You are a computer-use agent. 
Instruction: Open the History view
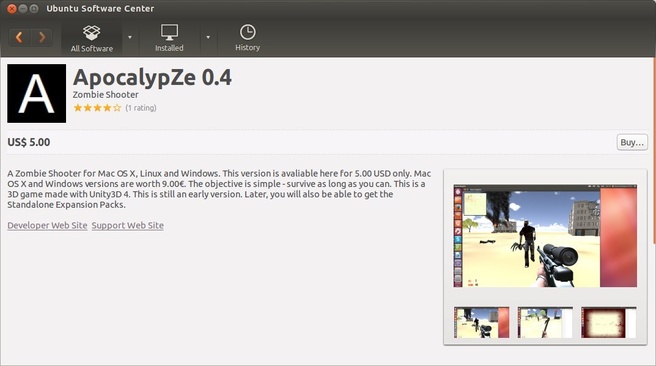coord(247,38)
